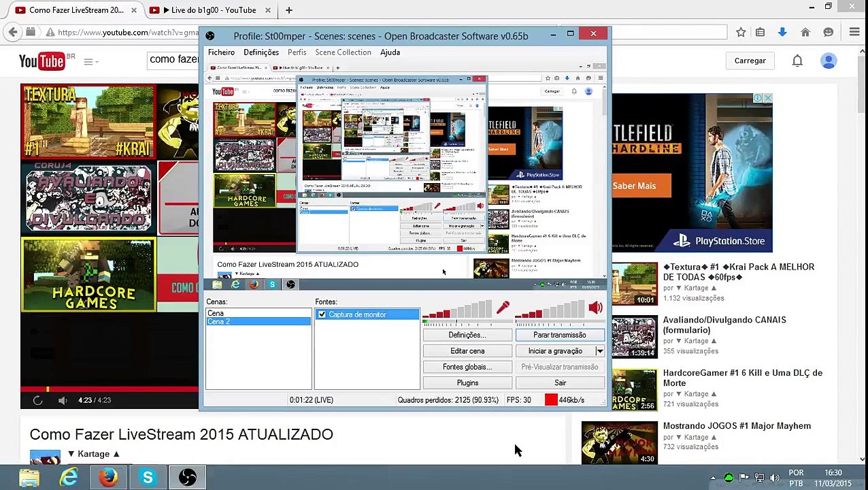Open the Definições menu in OBS
This screenshot has height=490, width=868.
click(x=261, y=52)
